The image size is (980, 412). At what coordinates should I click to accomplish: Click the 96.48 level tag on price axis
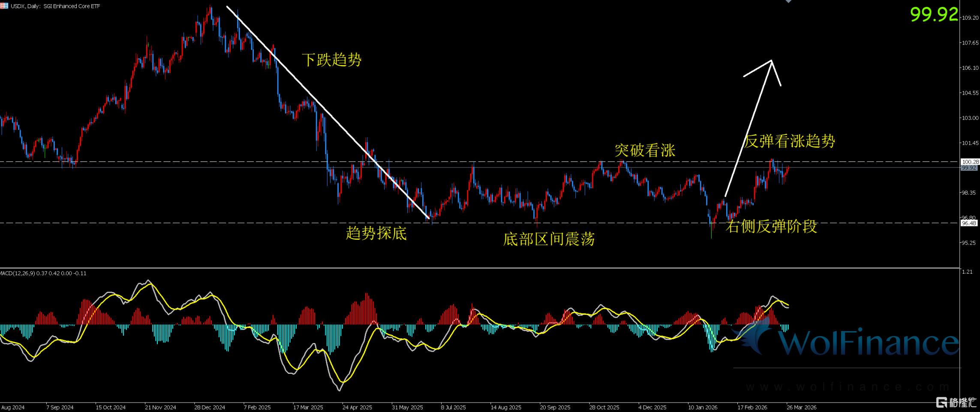tap(970, 223)
